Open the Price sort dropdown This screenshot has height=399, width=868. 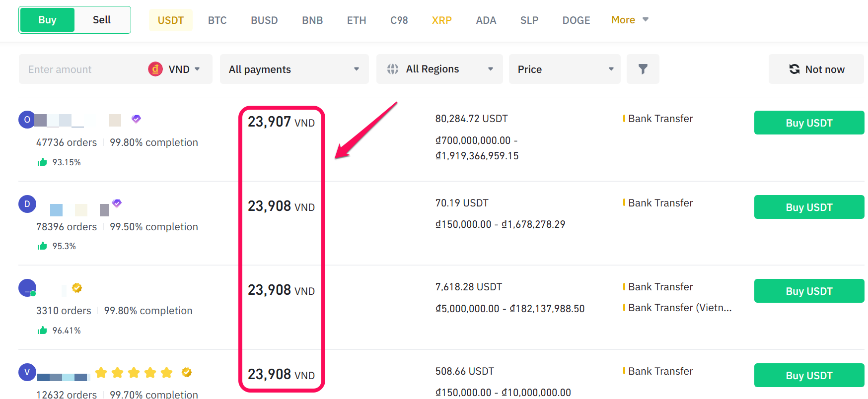click(565, 69)
